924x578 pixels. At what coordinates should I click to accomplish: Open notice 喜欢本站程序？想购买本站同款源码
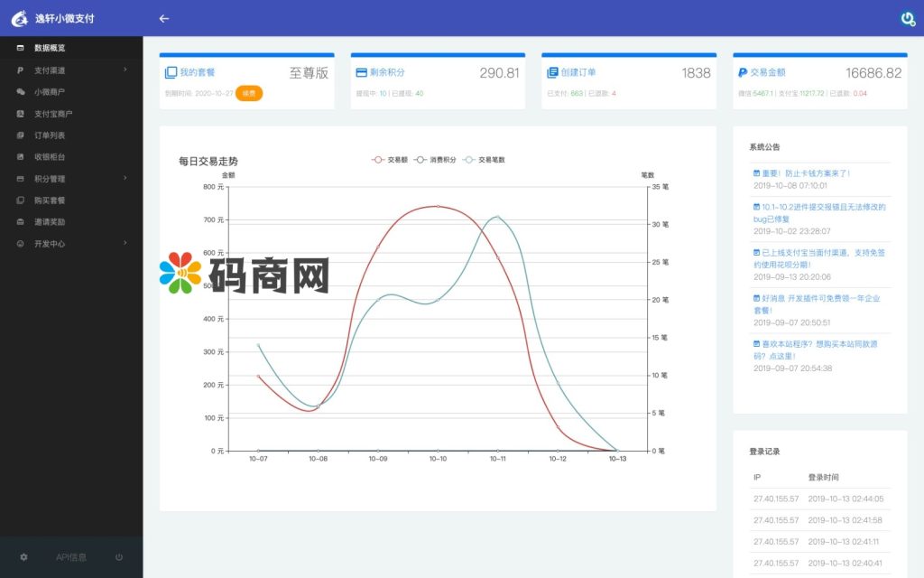pyautogui.click(x=816, y=350)
